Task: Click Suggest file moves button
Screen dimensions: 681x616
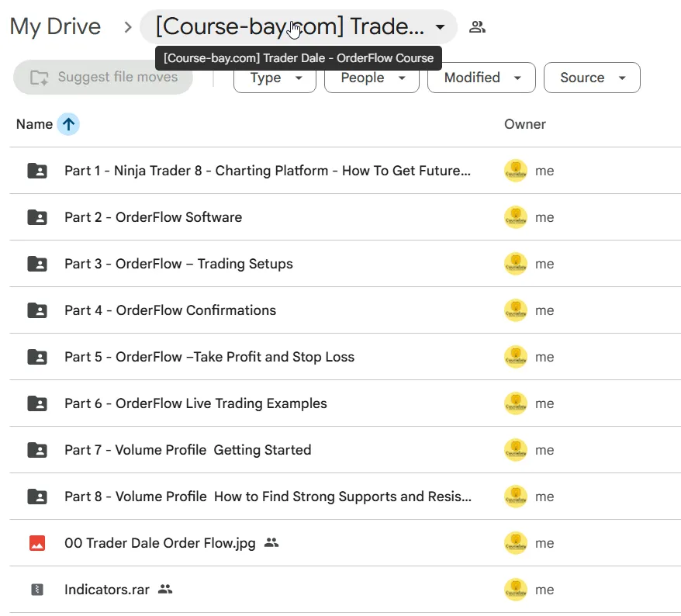Action: [103, 78]
